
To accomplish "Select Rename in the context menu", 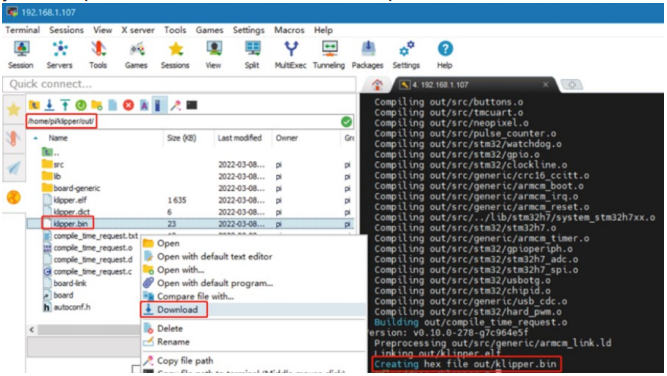I will [x=173, y=342].
